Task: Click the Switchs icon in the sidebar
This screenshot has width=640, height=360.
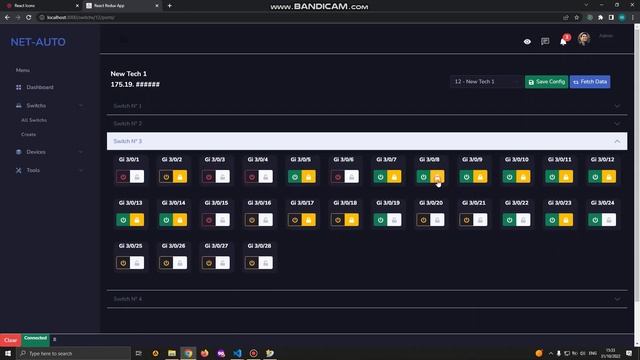Action: coord(19,106)
